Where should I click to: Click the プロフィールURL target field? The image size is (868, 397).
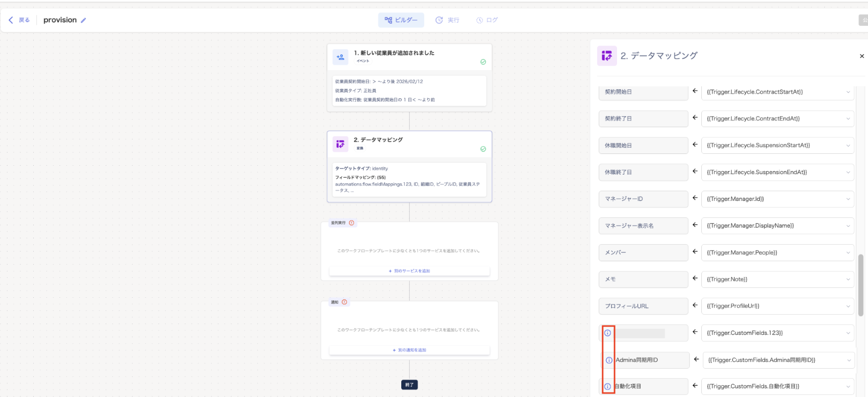[x=643, y=306]
